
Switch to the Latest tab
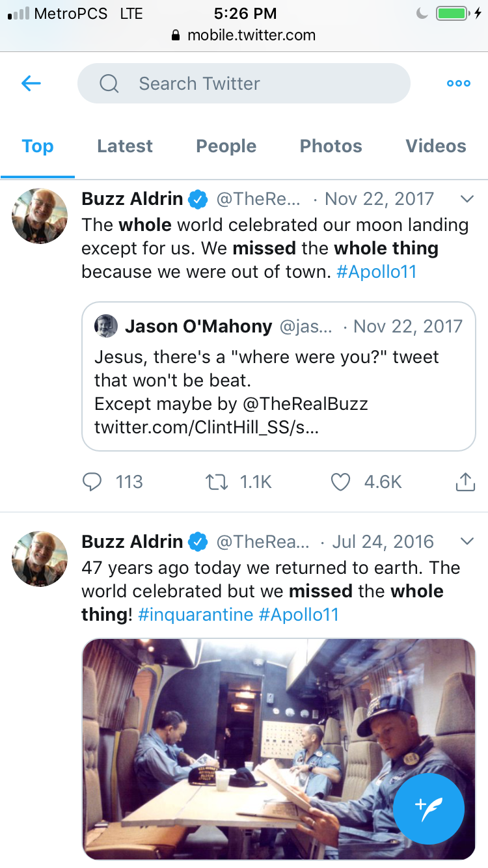point(125,146)
